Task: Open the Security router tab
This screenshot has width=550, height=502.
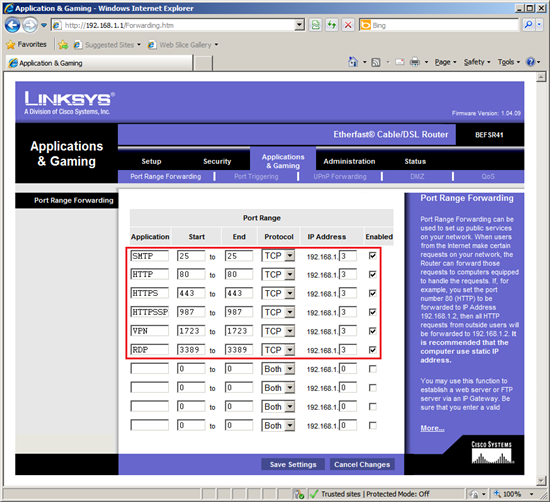Action: 217,161
